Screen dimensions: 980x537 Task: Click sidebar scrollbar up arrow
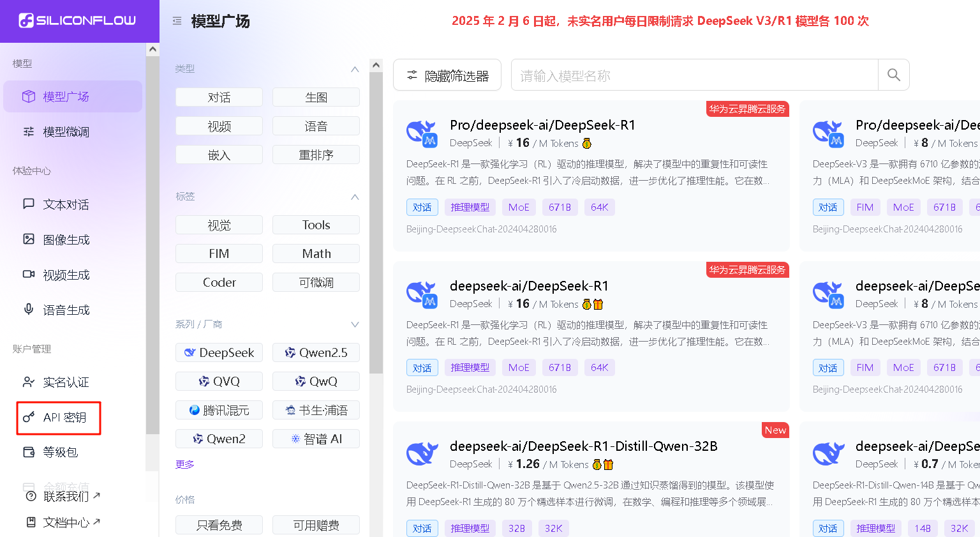(152, 49)
